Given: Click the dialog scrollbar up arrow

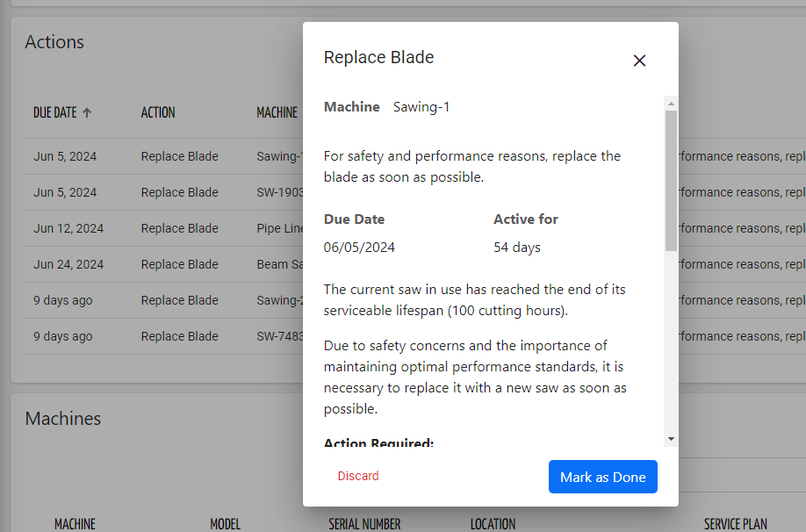Looking at the screenshot, I should (x=671, y=104).
